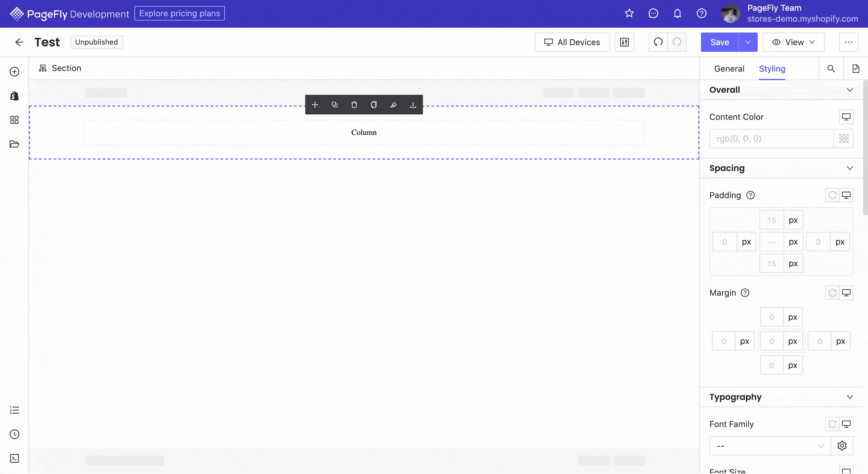The image size is (868, 474).
Task: Toggle device setting for Padding
Action: coord(846,195)
